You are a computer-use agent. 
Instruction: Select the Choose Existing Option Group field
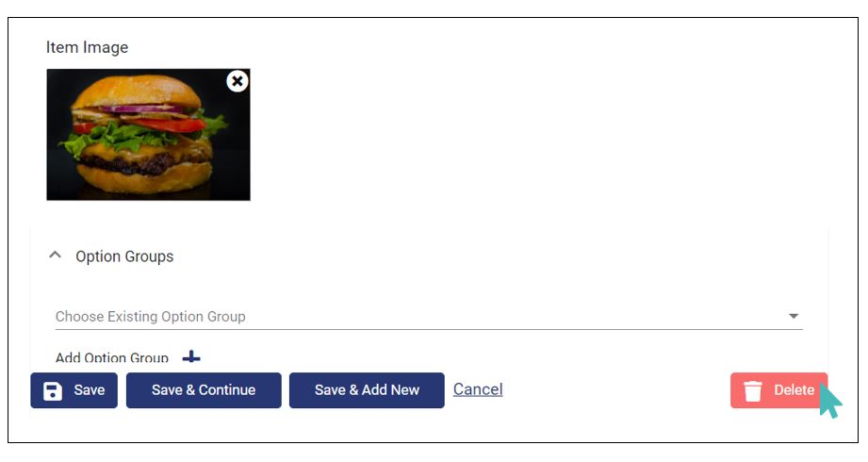429,316
